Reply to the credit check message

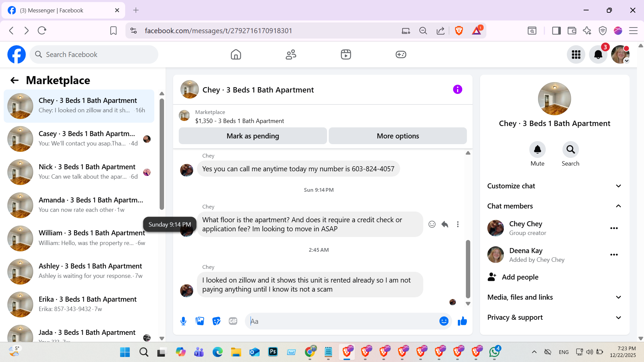click(445, 224)
